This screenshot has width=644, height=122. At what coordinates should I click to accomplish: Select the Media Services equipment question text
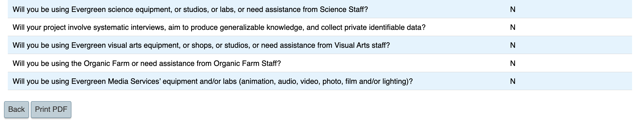pyautogui.click(x=212, y=82)
